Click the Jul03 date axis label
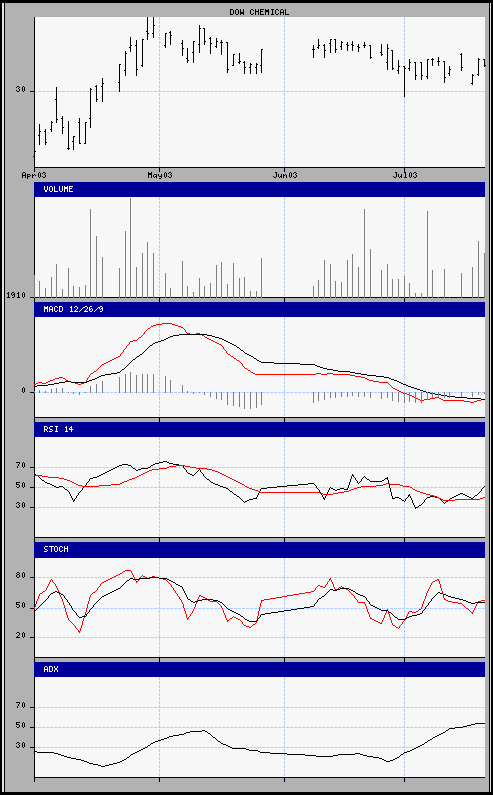493x795 pixels. click(405, 175)
